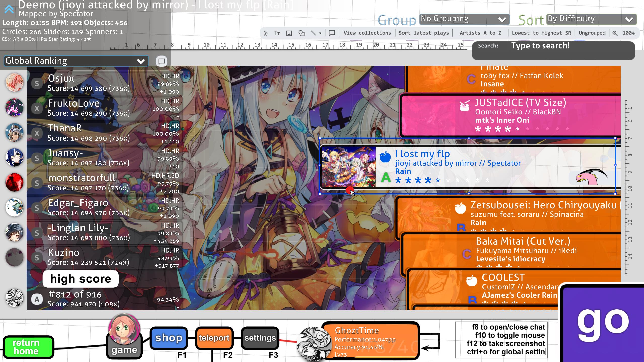Image resolution: width=644 pixels, height=362 pixels.
Task: Click the S rank badge next to Osjux
Action: [37, 84]
